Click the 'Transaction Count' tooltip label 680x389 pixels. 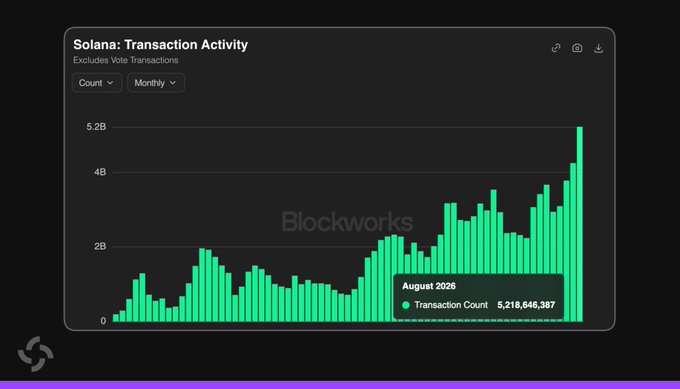pyautogui.click(x=451, y=305)
